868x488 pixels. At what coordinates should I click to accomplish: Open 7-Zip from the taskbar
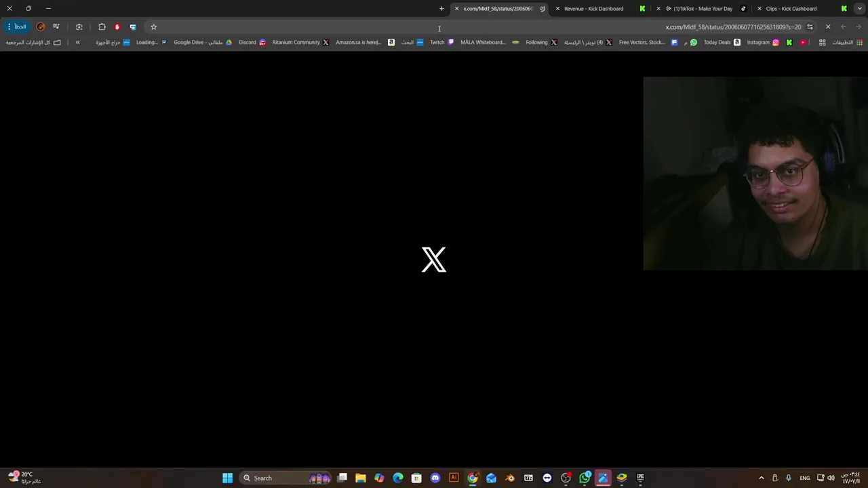(x=528, y=478)
